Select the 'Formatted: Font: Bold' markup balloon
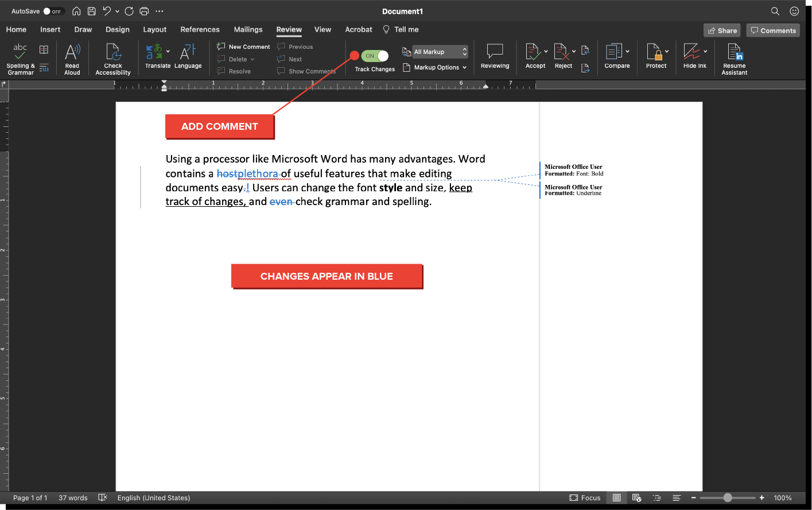The width and height of the screenshot is (812, 510). pos(574,170)
